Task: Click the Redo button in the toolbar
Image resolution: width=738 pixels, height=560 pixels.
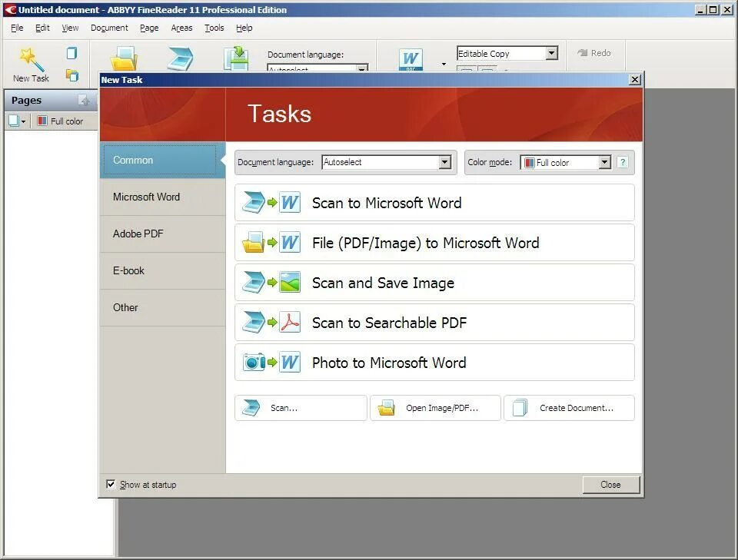Action: tap(594, 53)
